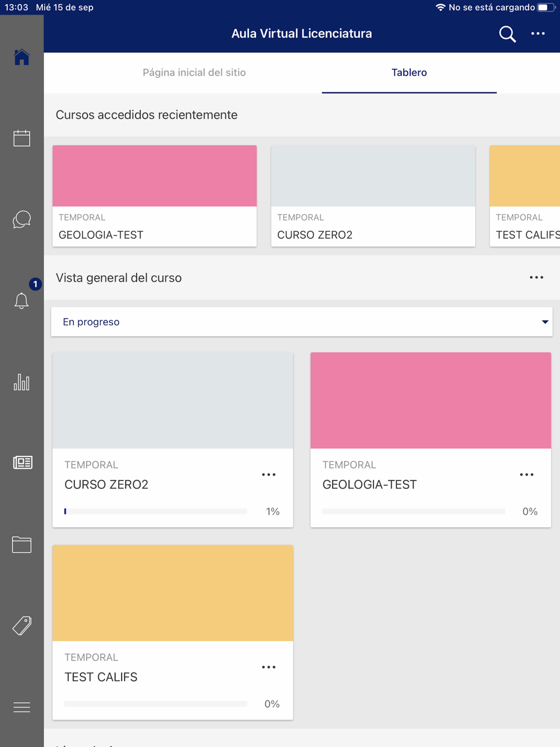This screenshot has height=747, width=560.
Task: Open files folder icon in sidebar
Action: (22, 544)
